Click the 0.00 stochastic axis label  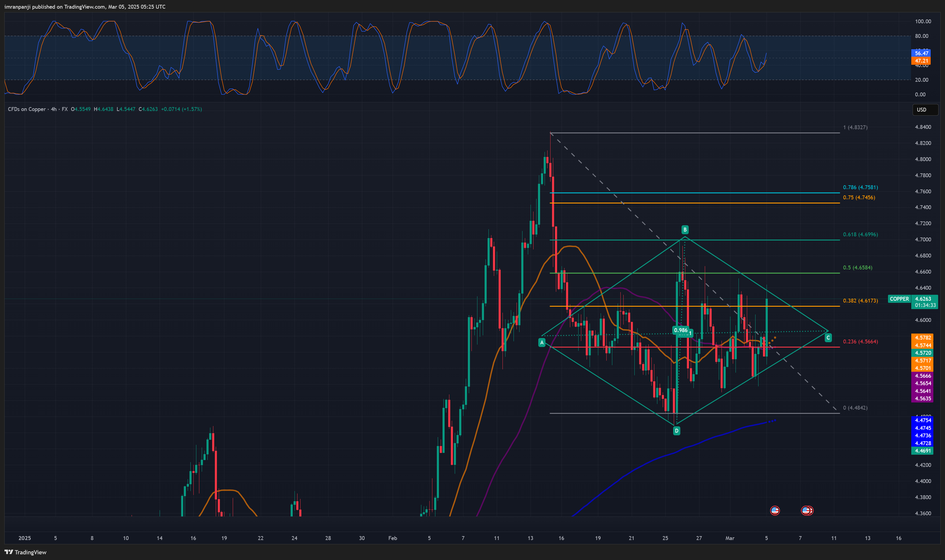pyautogui.click(x=920, y=95)
